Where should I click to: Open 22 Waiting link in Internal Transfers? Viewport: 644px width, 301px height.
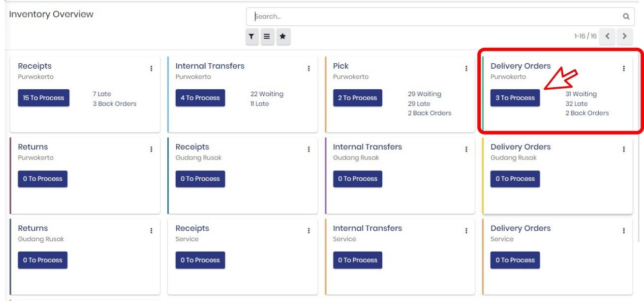[267, 94]
